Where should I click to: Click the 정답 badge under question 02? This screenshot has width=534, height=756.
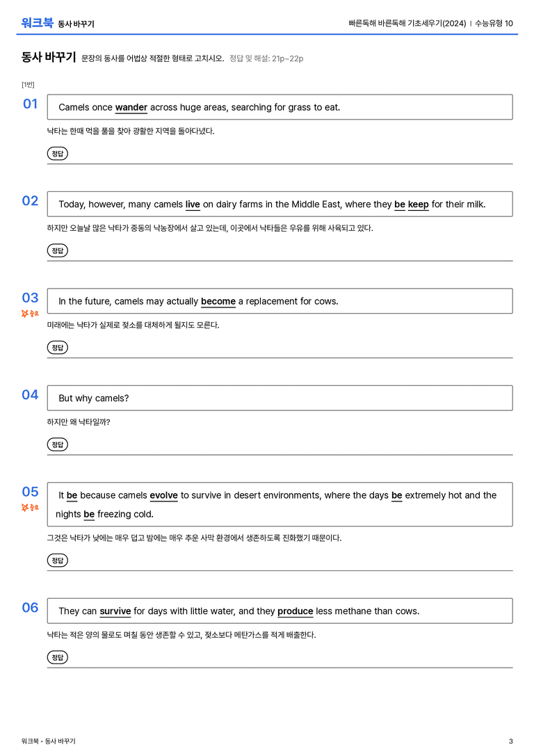click(x=57, y=250)
